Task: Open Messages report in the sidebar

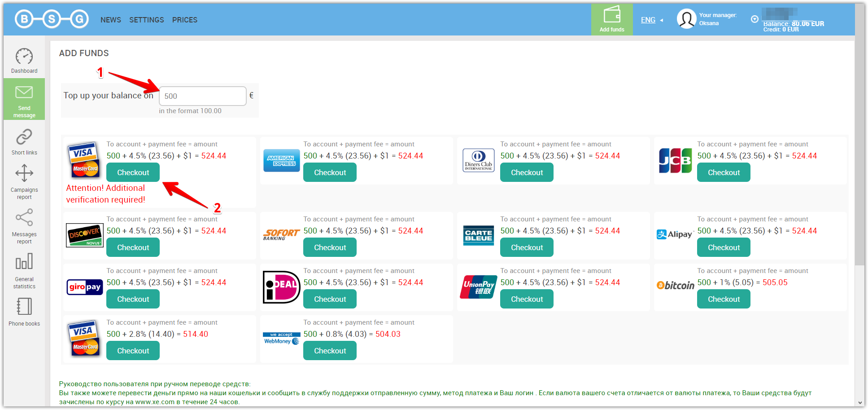Action: [24, 226]
